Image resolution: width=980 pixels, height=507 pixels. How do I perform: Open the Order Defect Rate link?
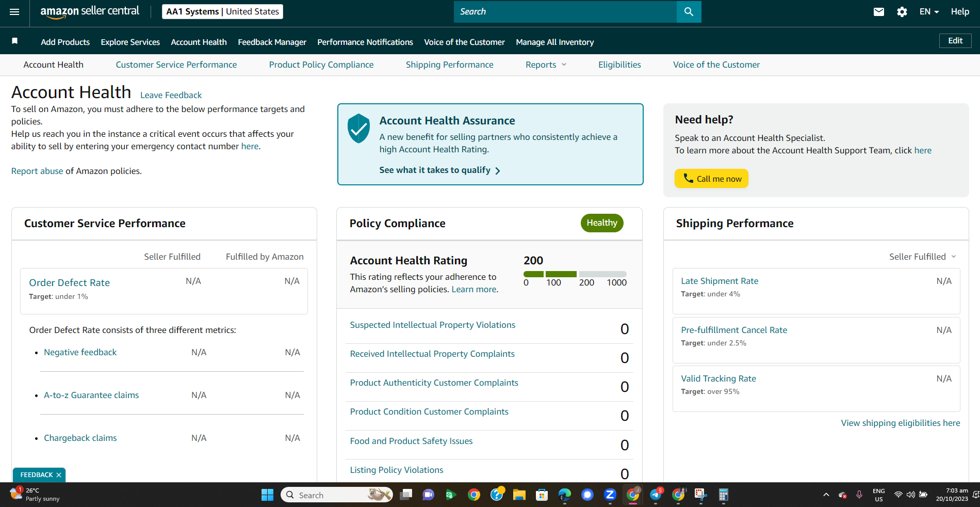click(x=70, y=282)
